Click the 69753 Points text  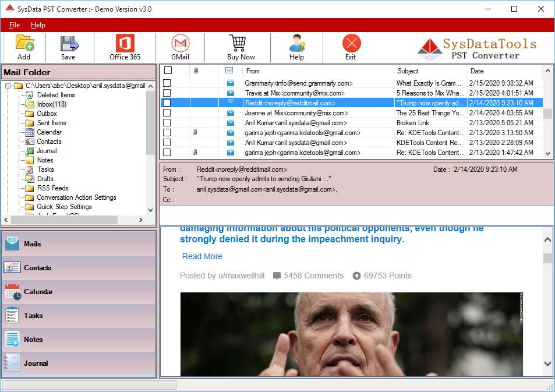point(387,276)
